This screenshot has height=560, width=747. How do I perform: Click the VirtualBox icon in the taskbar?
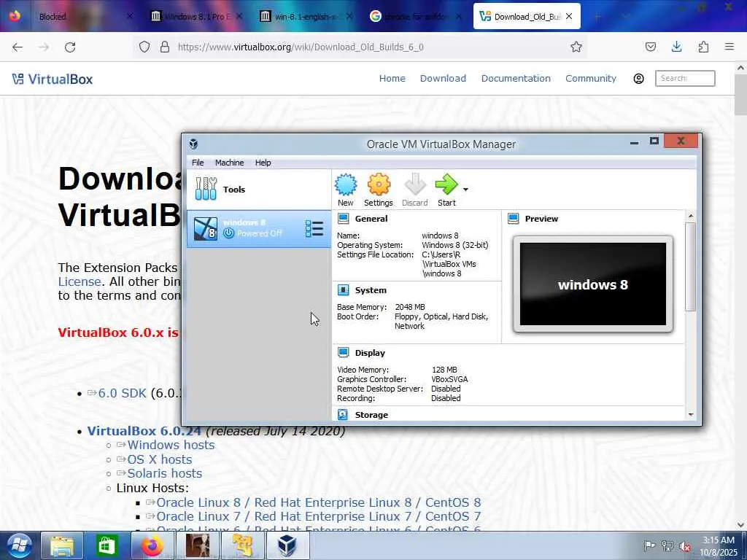coord(287,545)
